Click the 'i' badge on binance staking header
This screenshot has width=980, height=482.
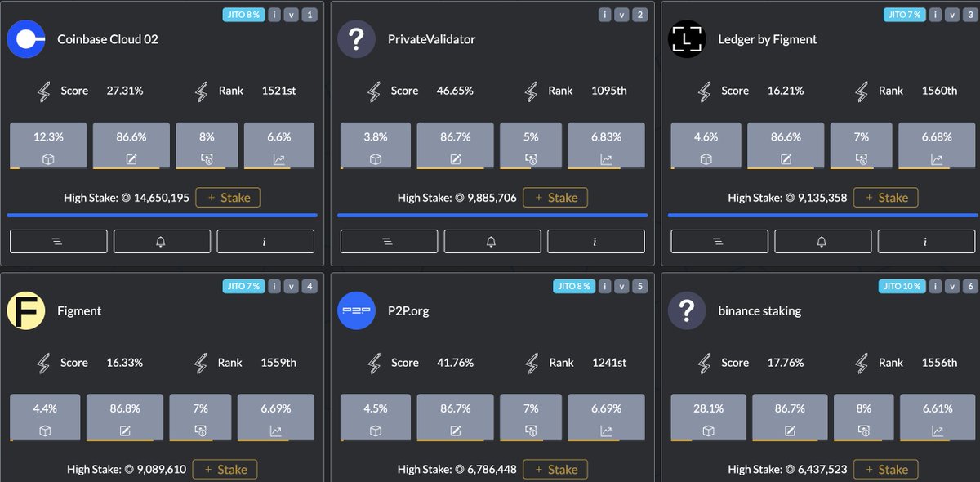[935, 286]
